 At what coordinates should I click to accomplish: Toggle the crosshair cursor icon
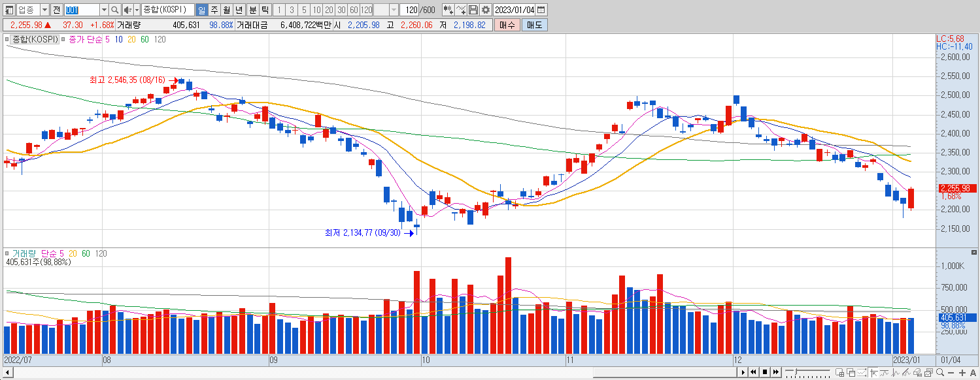tap(874, 373)
